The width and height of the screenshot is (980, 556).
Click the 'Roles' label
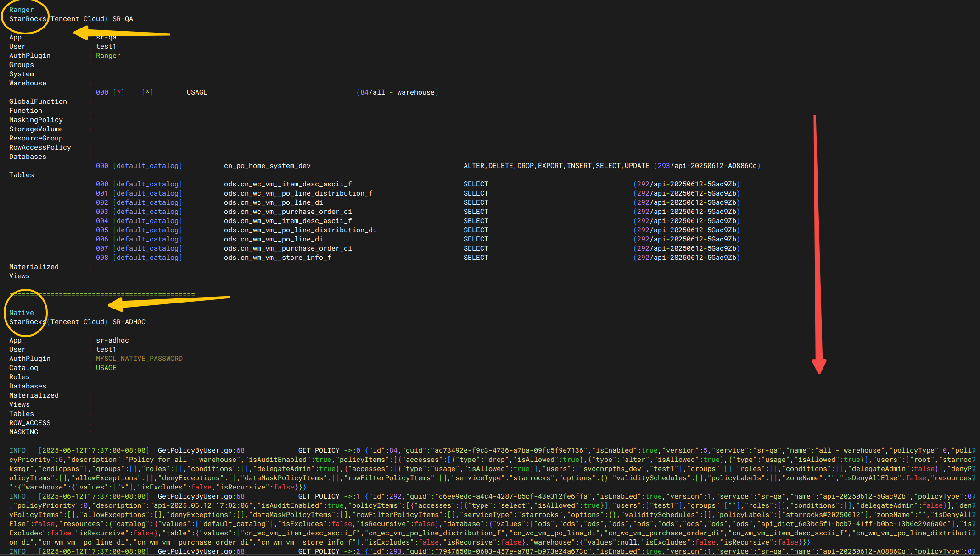[x=19, y=377]
